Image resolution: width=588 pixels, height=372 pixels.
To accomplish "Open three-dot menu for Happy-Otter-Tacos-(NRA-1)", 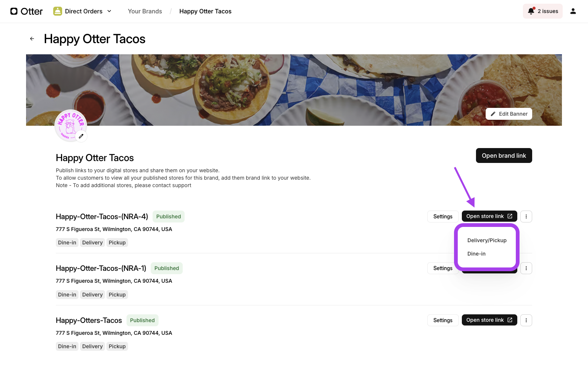I will click(526, 268).
